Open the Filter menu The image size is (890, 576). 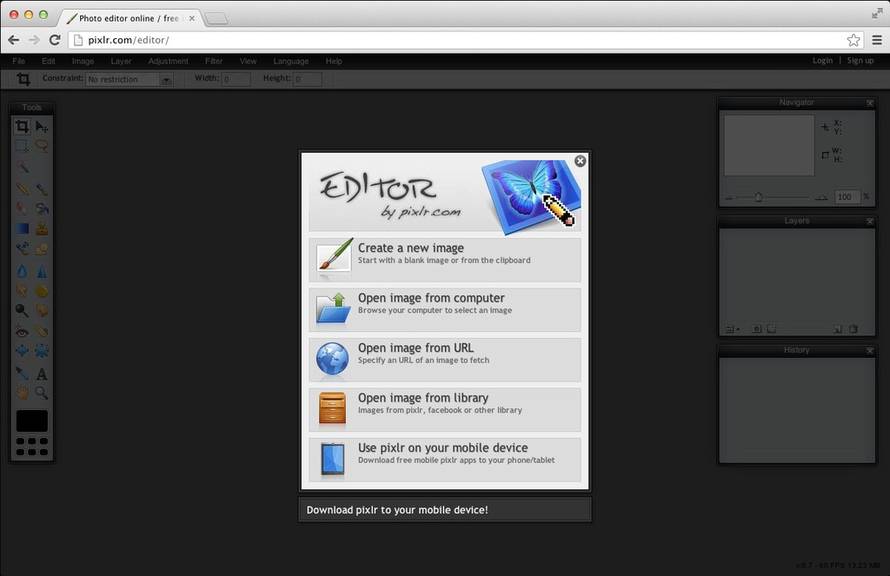pos(213,61)
